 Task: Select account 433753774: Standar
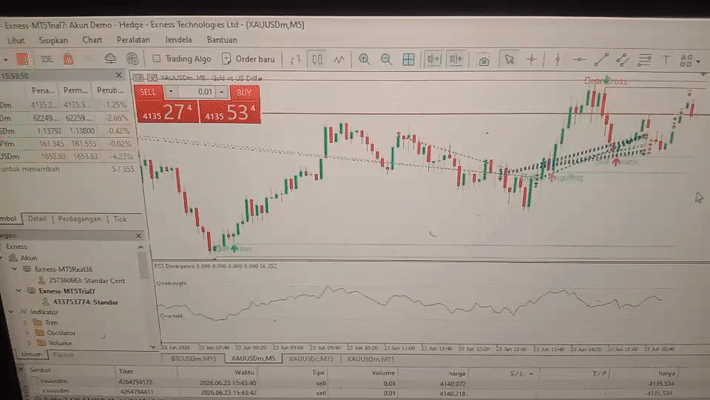pos(85,302)
